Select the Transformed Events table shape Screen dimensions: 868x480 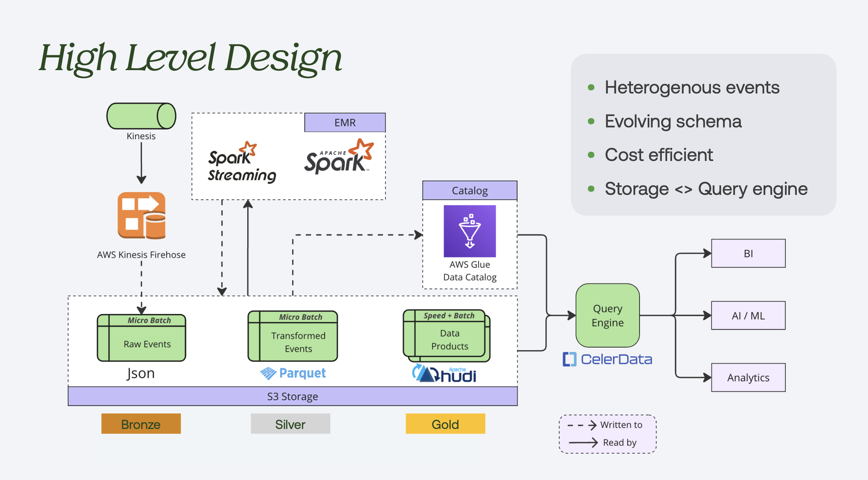click(x=293, y=336)
